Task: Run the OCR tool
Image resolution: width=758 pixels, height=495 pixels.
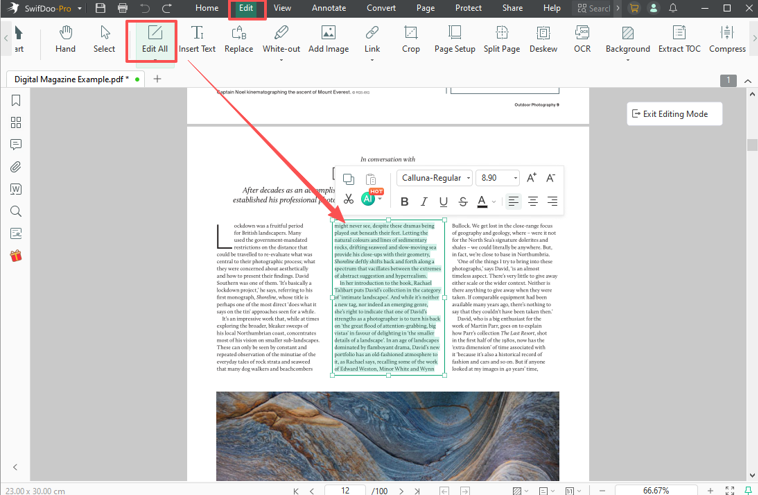Action: 582,40
